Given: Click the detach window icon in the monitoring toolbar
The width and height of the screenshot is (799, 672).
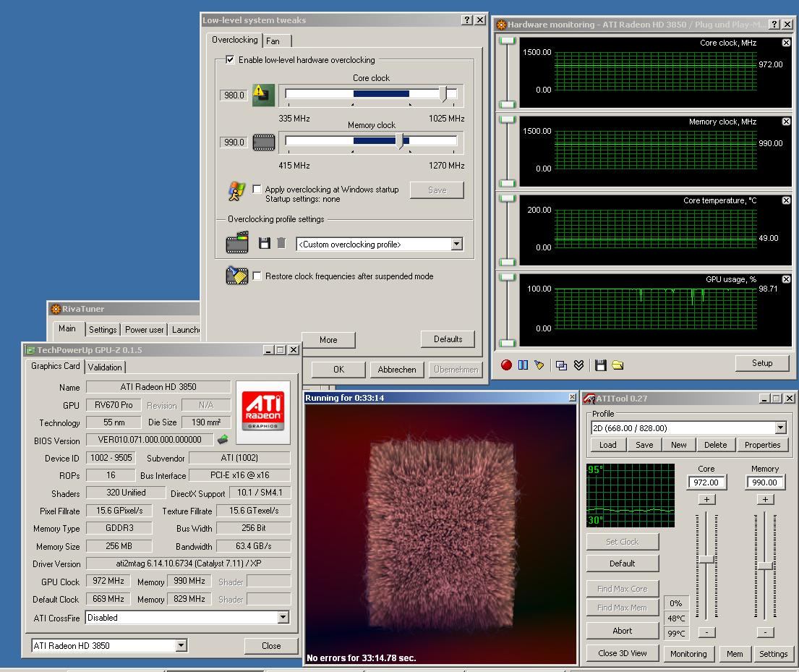Looking at the screenshot, I should pyautogui.click(x=561, y=365).
